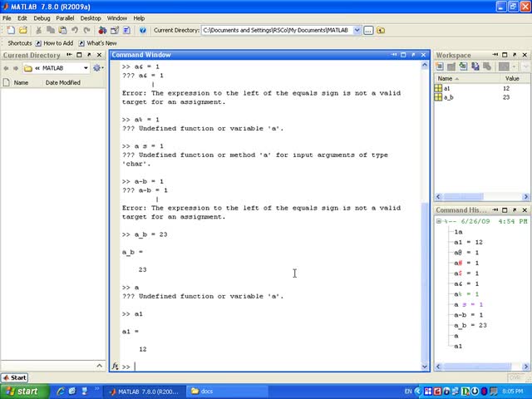Click Command Window scroll up arrow
Viewport: 532px width, 399px height.
(x=425, y=66)
